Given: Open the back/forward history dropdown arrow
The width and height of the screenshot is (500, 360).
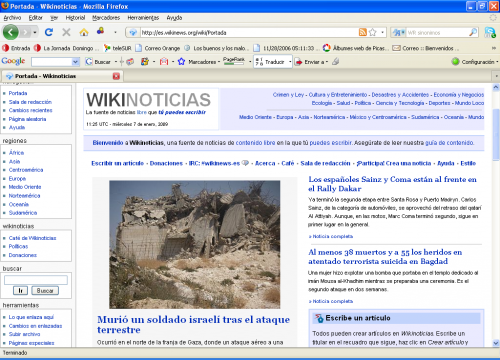Looking at the screenshot, I should pos(34,33).
